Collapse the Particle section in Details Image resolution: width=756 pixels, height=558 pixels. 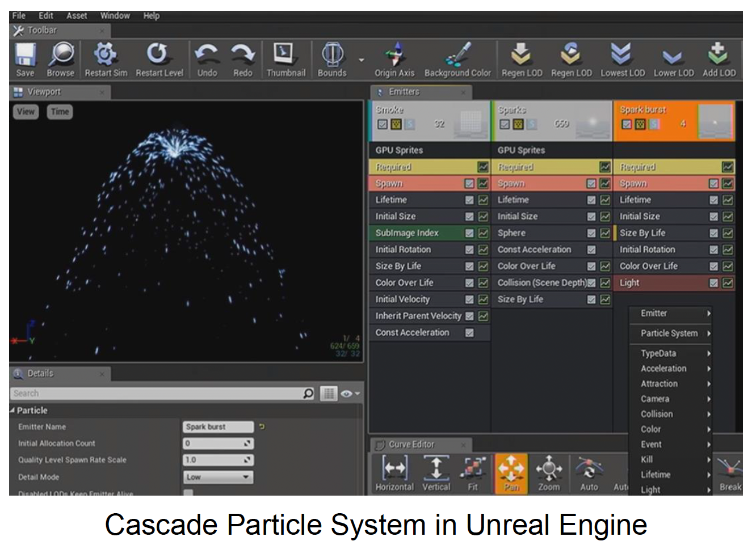12,410
